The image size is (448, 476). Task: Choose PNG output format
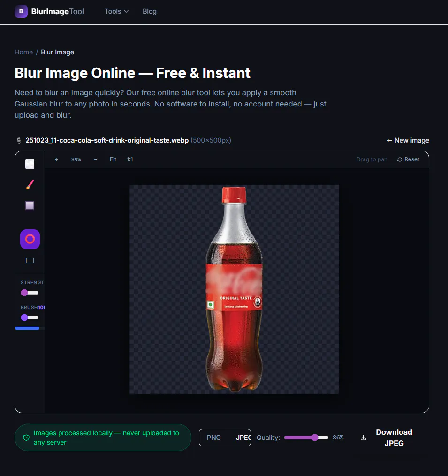tap(214, 438)
